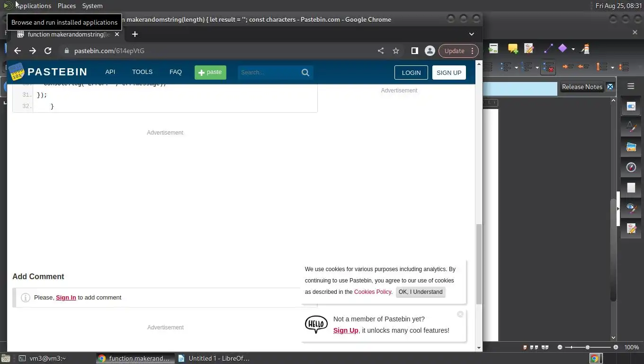Open the Chrome side panel icon
This screenshot has height=364, width=644.
[x=414, y=51]
